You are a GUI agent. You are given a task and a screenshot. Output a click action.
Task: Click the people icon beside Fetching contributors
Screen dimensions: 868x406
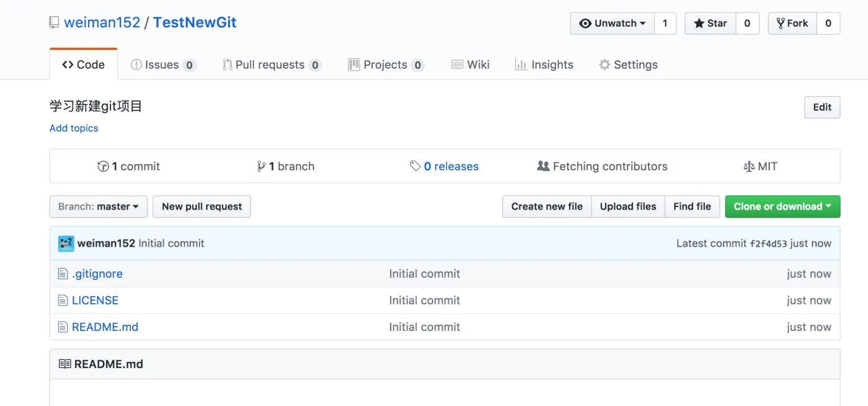point(543,166)
